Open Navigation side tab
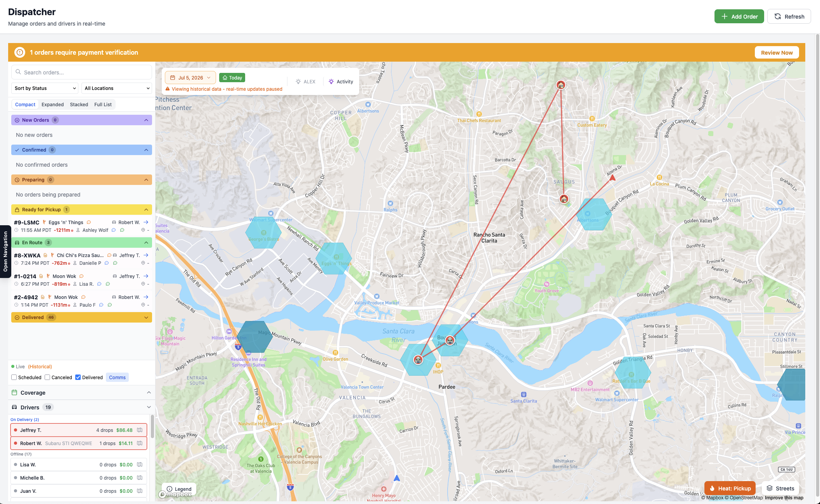 tap(5, 252)
